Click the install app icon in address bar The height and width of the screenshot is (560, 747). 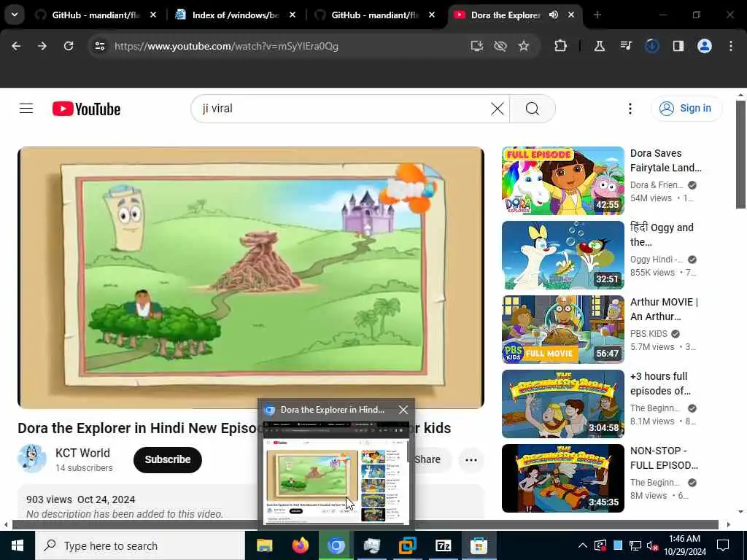(476, 46)
